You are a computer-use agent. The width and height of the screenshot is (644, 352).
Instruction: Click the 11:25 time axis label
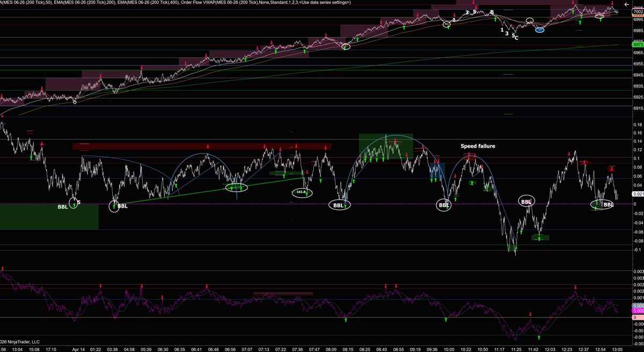point(516,348)
